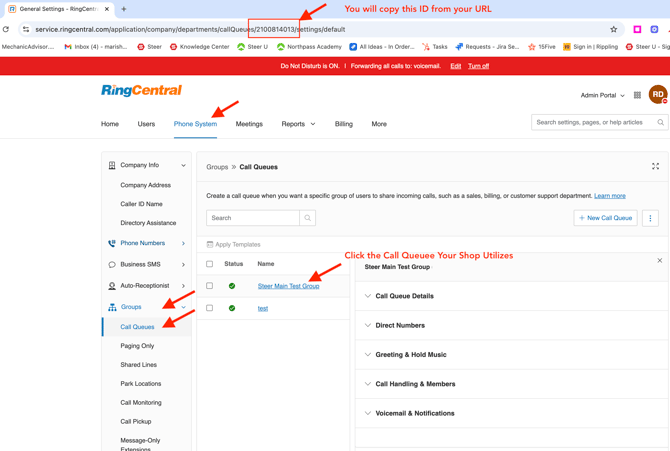The height and width of the screenshot is (451, 670).
Task: Open the RD profile avatar
Action: tap(658, 94)
